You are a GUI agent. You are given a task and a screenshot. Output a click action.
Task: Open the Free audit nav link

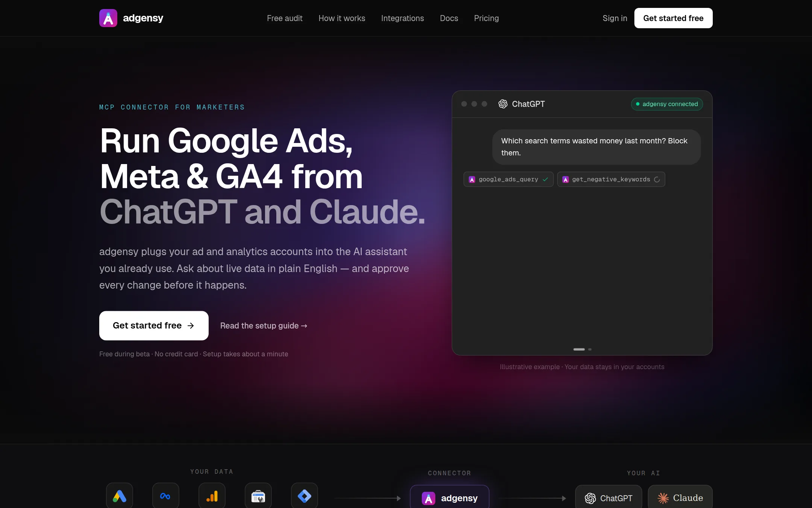285,18
